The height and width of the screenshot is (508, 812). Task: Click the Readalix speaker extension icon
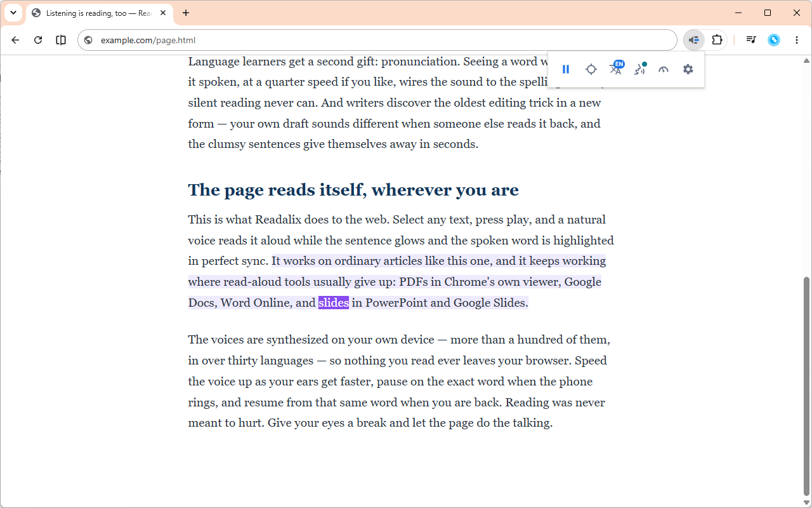[x=694, y=40]
